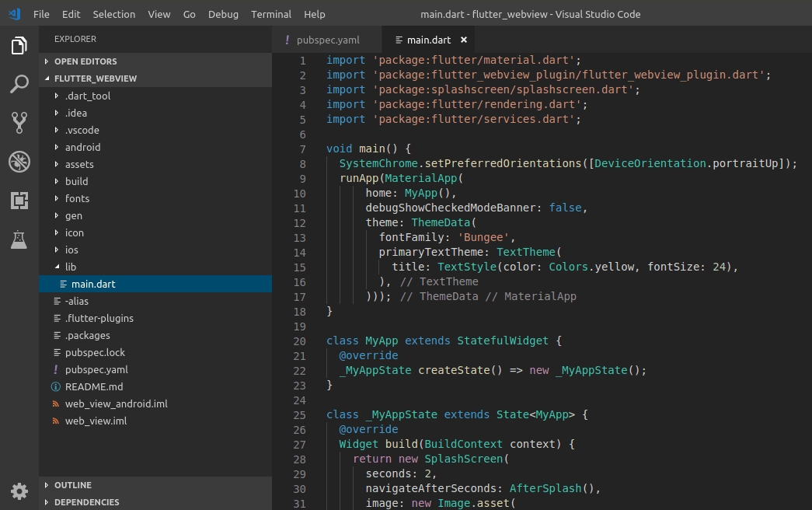Open the Debug menu in menu bar

coord(223,14)
